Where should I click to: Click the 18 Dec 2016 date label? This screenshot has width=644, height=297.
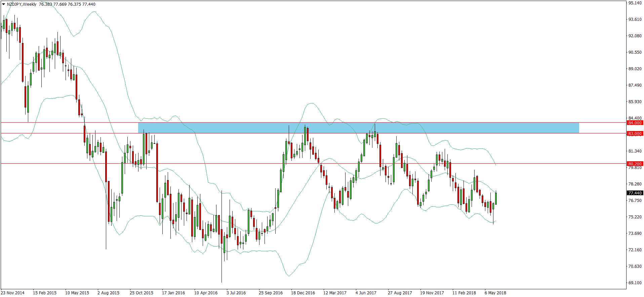(303, 293)
